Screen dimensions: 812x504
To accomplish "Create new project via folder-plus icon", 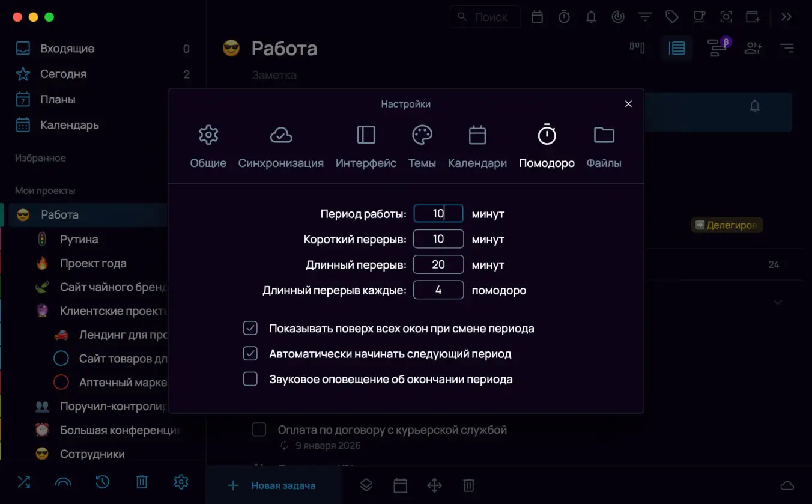I will tap(753, 16).
